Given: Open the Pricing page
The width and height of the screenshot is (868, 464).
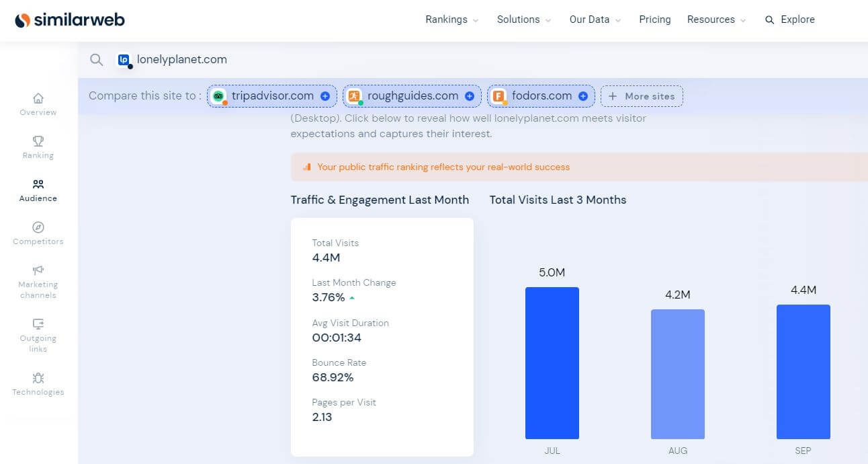Looking at the screenshot, I should pos(655,20).
